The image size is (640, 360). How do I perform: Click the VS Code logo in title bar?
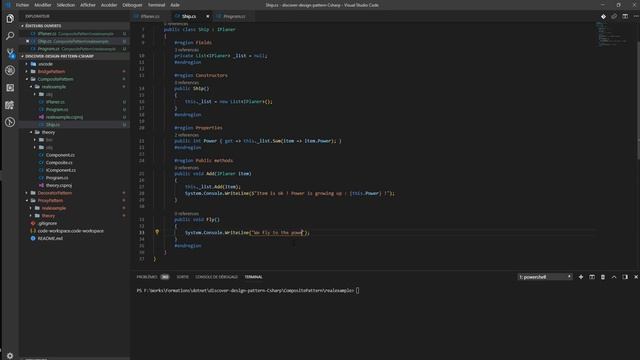7,5
